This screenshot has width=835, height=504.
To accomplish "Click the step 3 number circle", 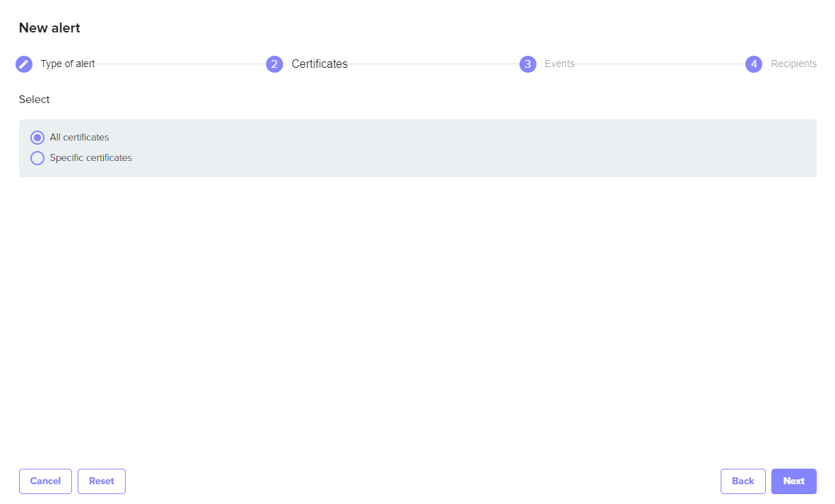I will 527,64.
